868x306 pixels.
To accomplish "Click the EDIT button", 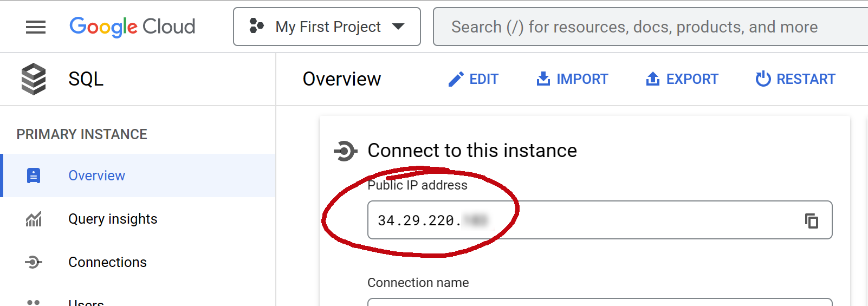I will (x=473, y=79).
